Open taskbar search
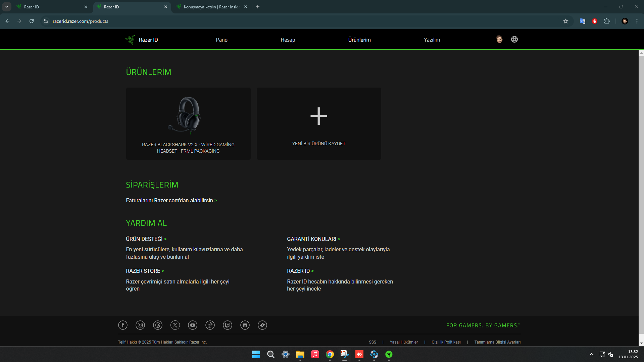The image size is (644, 362). [271, 354]
